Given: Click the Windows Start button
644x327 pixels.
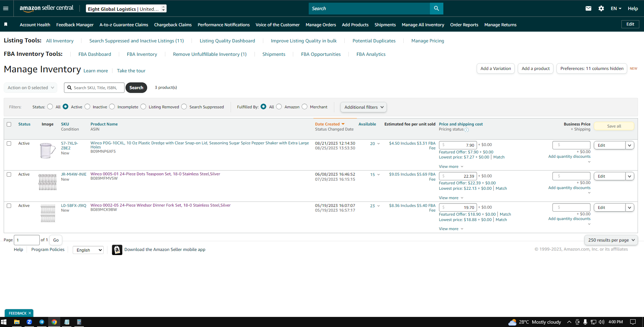Looking at the screenshot, I should [4, 322].
